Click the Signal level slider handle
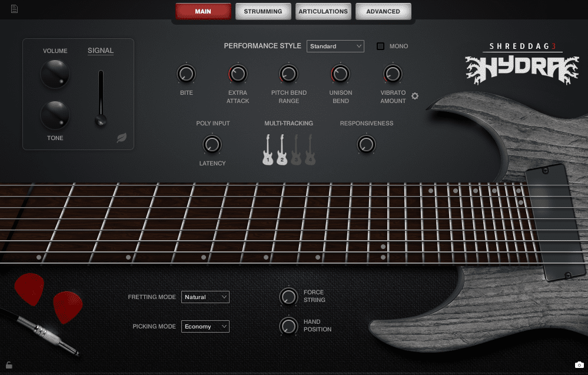 click(x=101, y=121)
